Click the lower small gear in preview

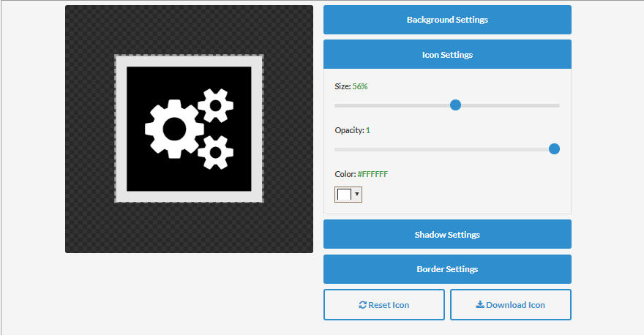[215, 152]
